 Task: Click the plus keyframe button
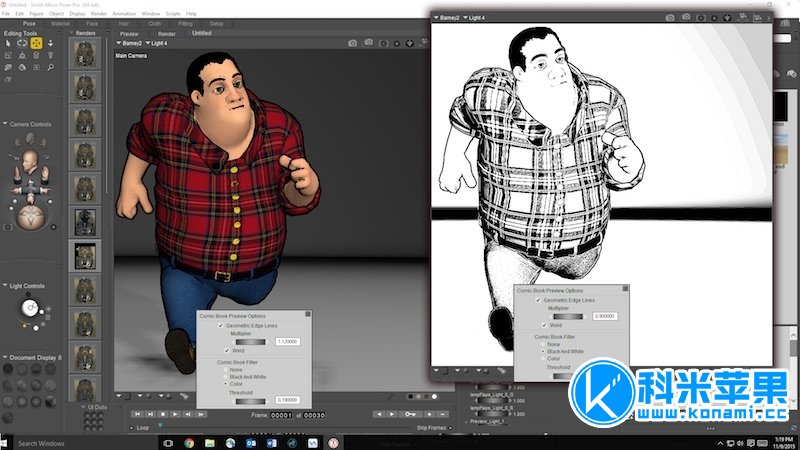tap(429, 414)
